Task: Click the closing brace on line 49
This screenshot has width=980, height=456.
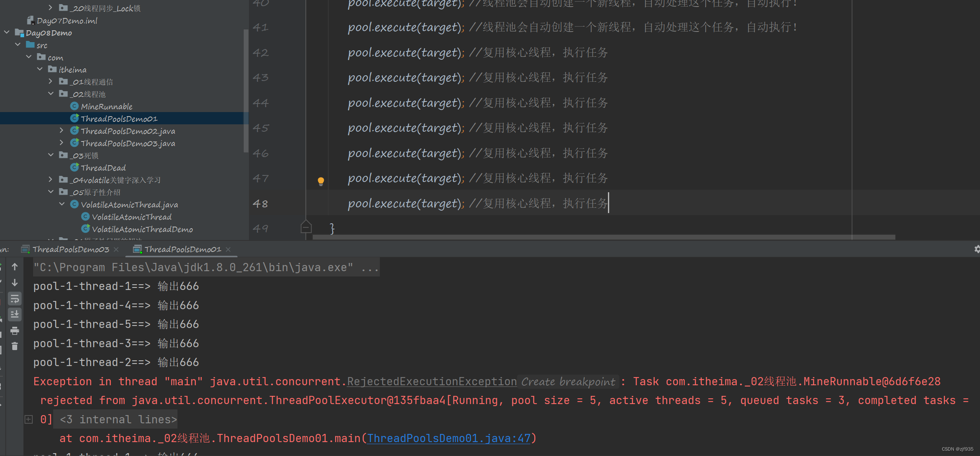Action: pos(332,228)
